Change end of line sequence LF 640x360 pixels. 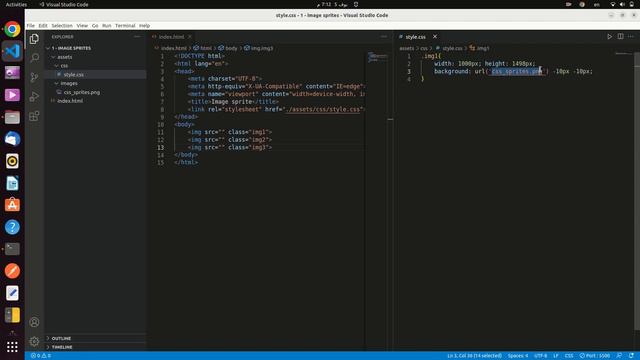[x=556, y=356]
